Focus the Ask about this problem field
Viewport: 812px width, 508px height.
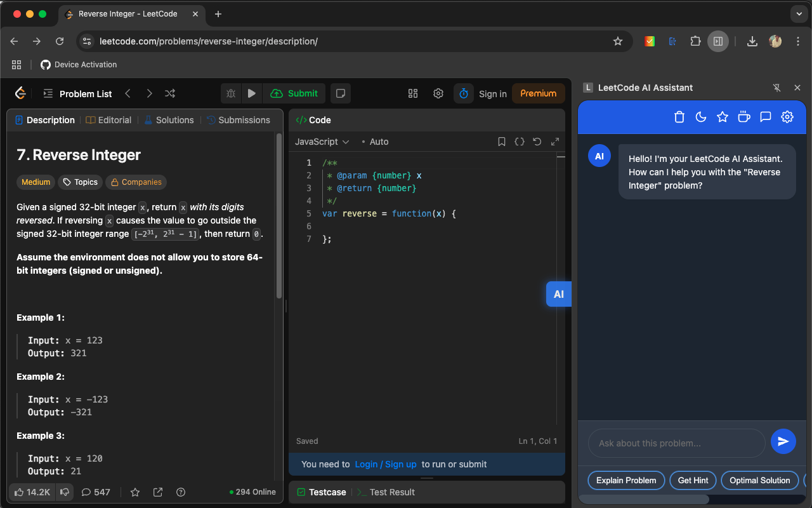coord(677,443)
